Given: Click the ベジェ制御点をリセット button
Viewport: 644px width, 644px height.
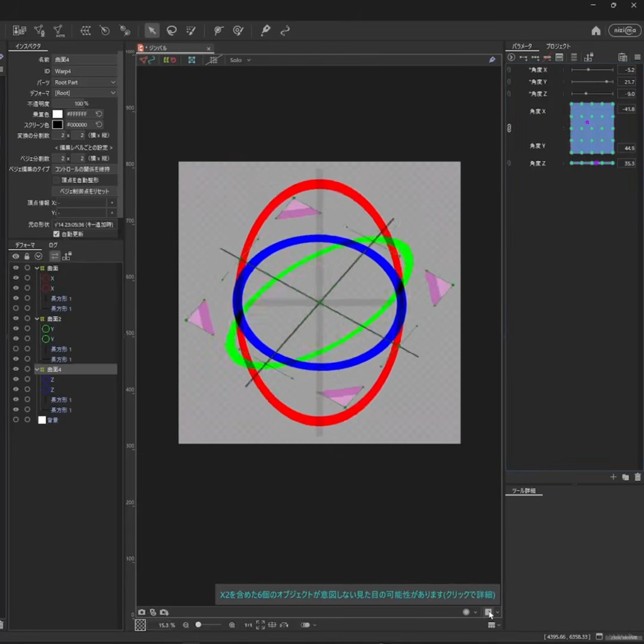Looking at the screenshot, I should click(x=84, y=191).
